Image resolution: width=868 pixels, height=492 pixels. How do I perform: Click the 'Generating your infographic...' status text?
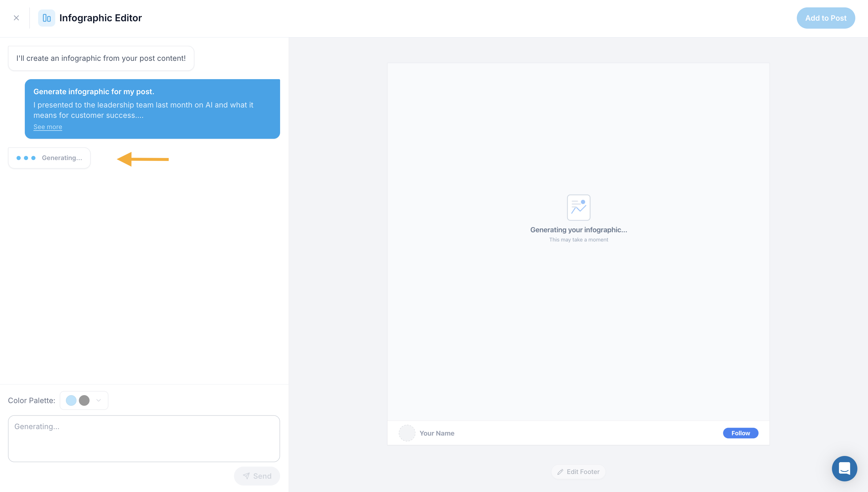pyautogui.click(x=578, y=230)
